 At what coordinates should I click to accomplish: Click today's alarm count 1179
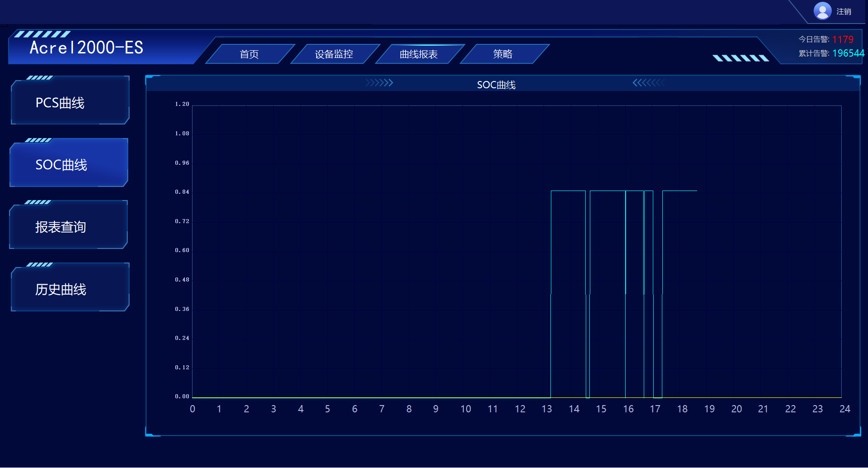(843, 39)
